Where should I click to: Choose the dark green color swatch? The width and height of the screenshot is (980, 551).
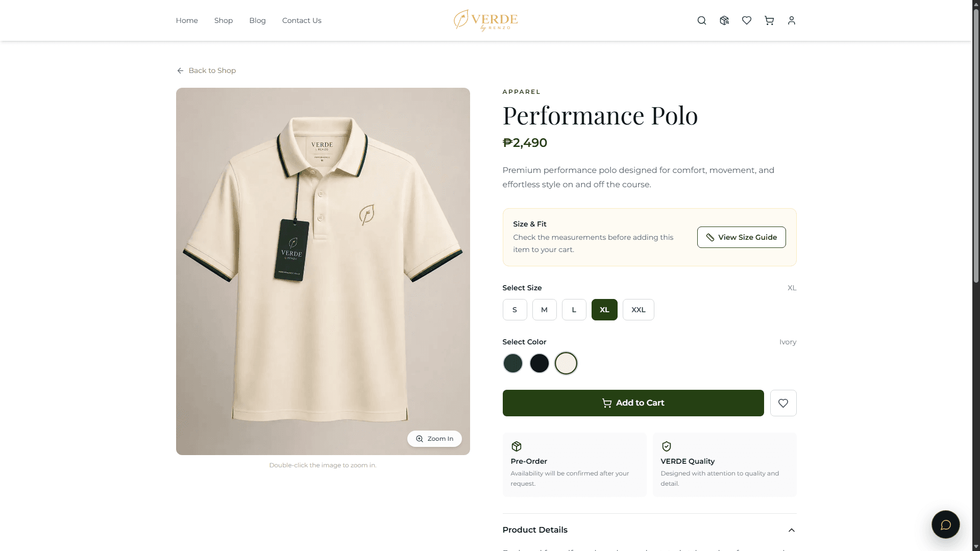point(512,363)
